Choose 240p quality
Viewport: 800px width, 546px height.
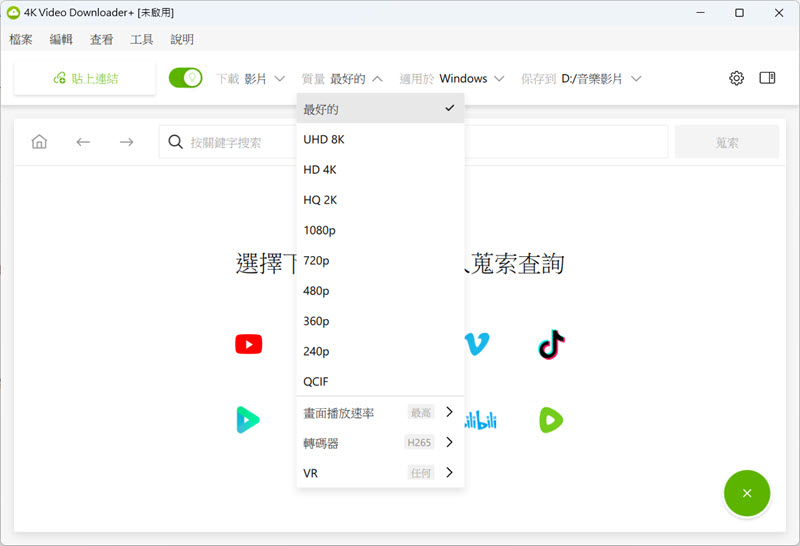pos(380,351)
